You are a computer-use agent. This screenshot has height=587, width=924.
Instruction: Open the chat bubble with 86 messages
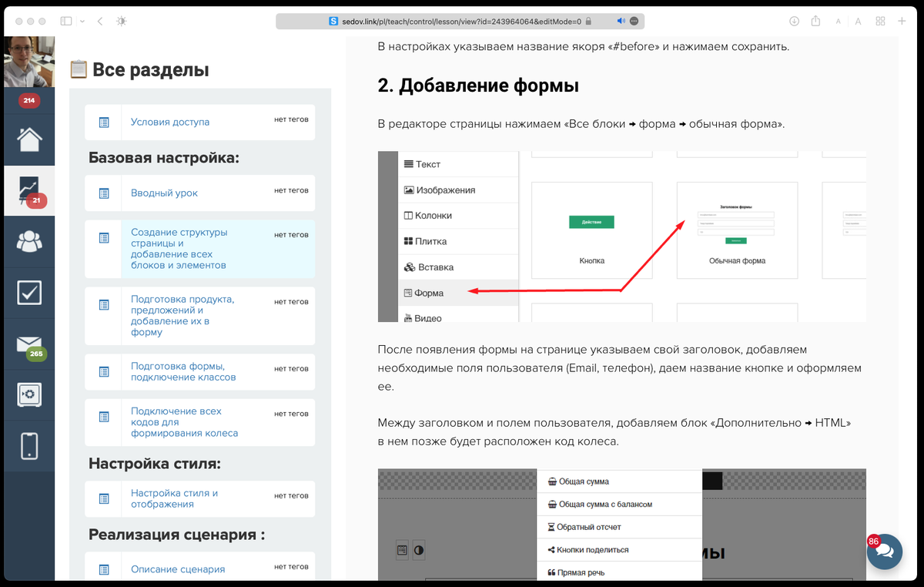pos(884,552)
